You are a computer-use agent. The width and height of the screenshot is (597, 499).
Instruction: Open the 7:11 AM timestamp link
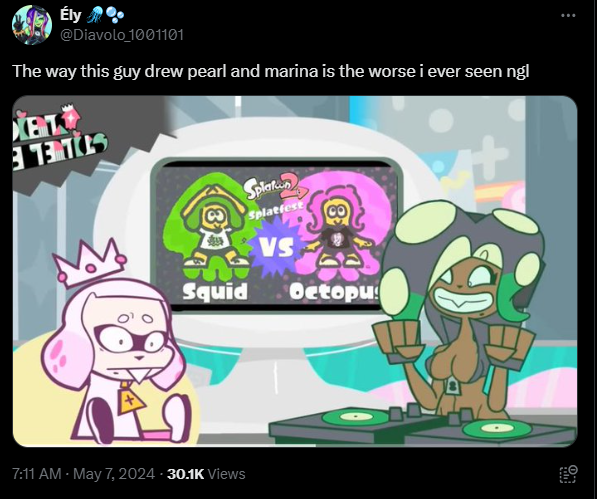point(37,474)
